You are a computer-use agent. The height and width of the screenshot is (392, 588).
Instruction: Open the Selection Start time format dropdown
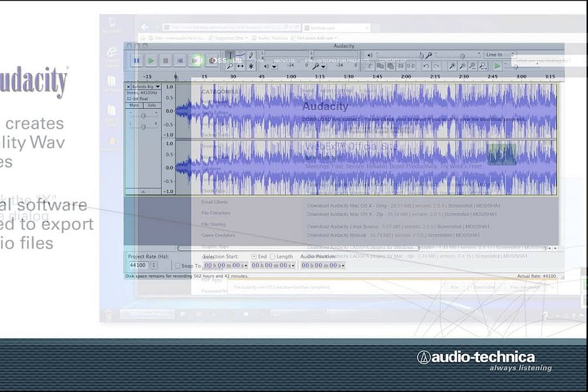(246, 264)
